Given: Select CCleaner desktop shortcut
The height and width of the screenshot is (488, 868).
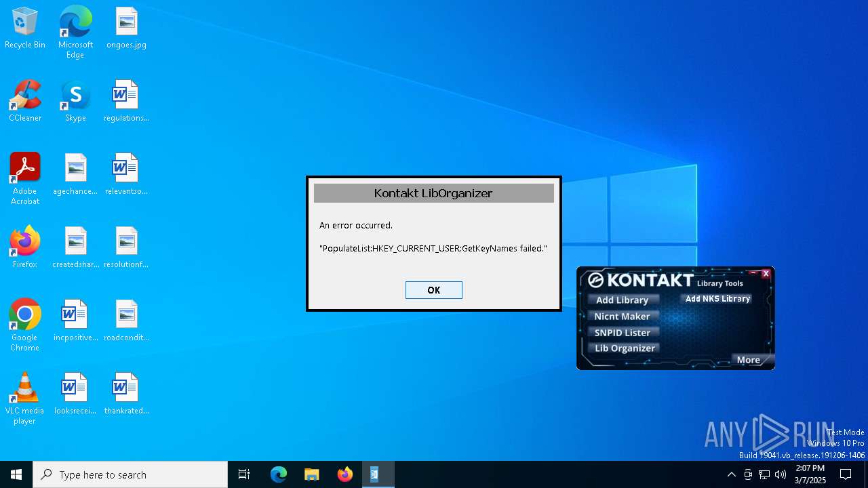Looking at the screenshot, I should [25, 102].
